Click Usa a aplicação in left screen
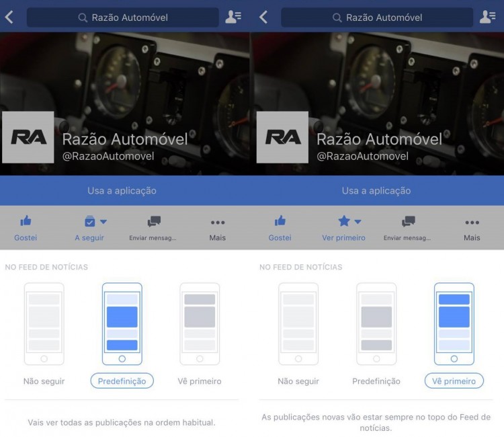The width and height of the screenshot is (504, 437). (x=122, y=191)
